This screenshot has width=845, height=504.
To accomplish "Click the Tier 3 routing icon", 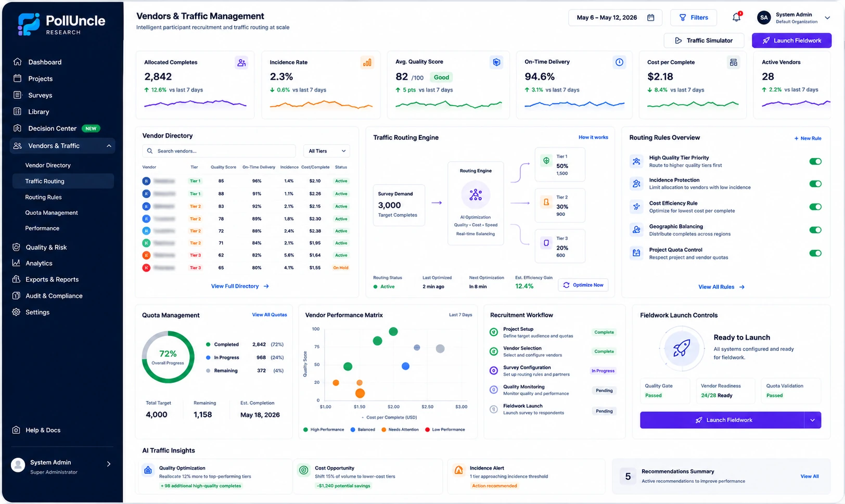I will coord(546,243).
